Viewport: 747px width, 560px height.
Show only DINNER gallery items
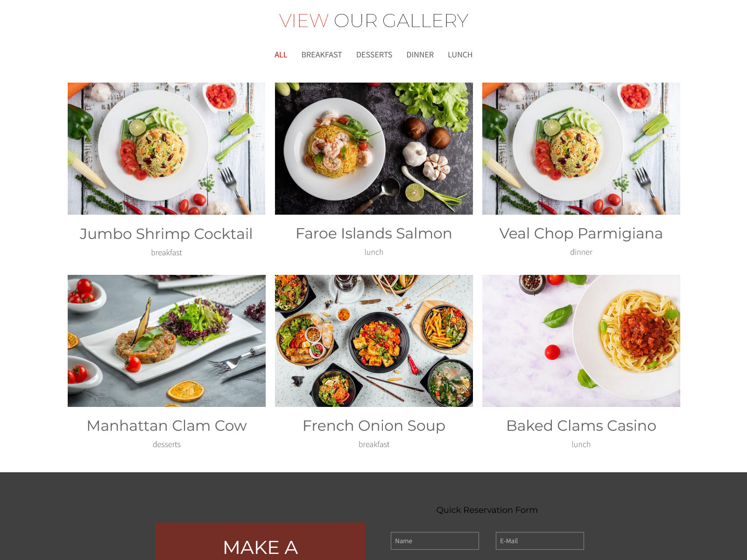tap(420, 55)
